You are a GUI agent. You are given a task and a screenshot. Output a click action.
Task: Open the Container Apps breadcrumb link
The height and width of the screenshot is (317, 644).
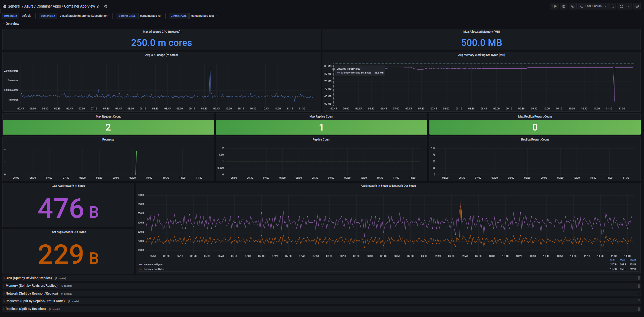[x=49, y=6]
